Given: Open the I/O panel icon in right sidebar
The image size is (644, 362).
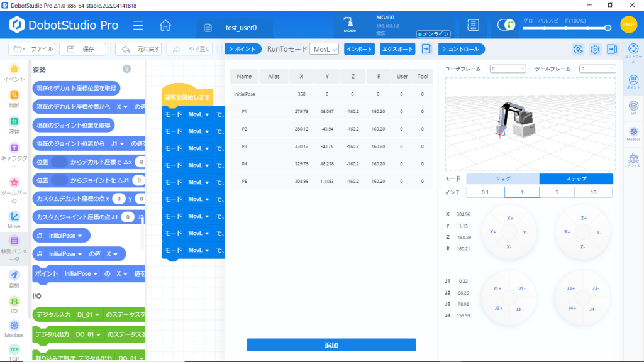Looking at the screenshot, I should (x=633, y=108).
